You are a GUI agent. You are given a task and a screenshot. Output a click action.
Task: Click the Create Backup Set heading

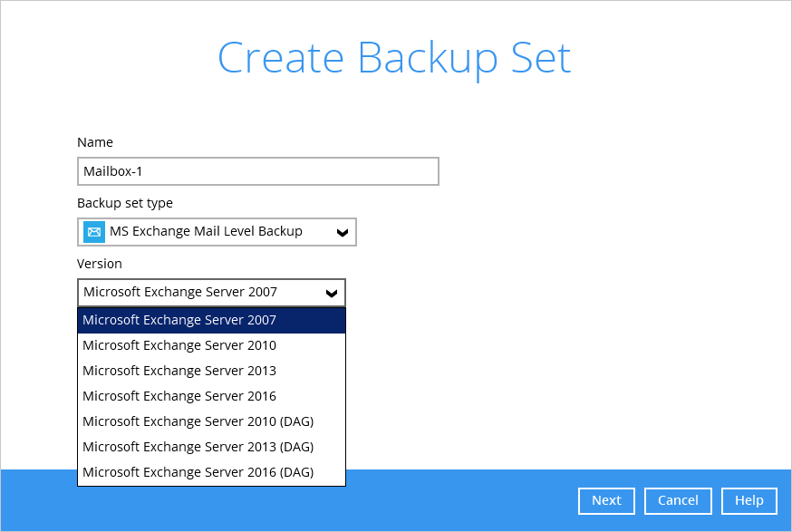[394, 59]
